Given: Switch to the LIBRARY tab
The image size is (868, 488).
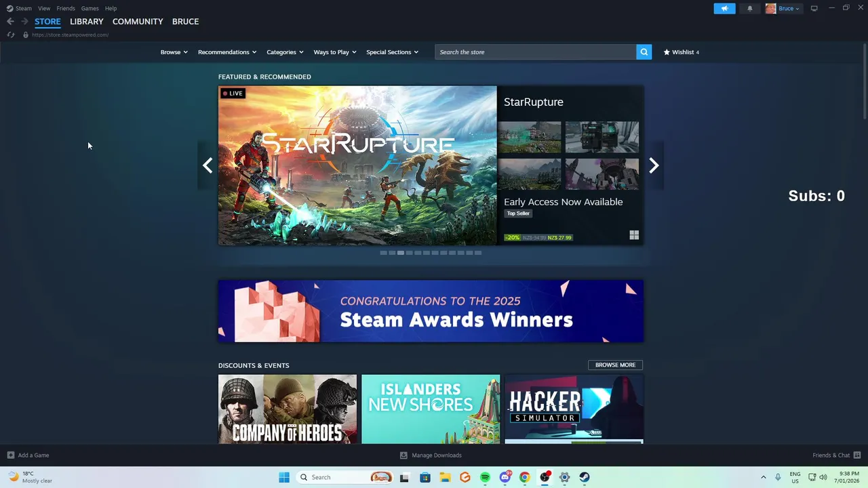Looking at the screenshot, I should [87, 22].
